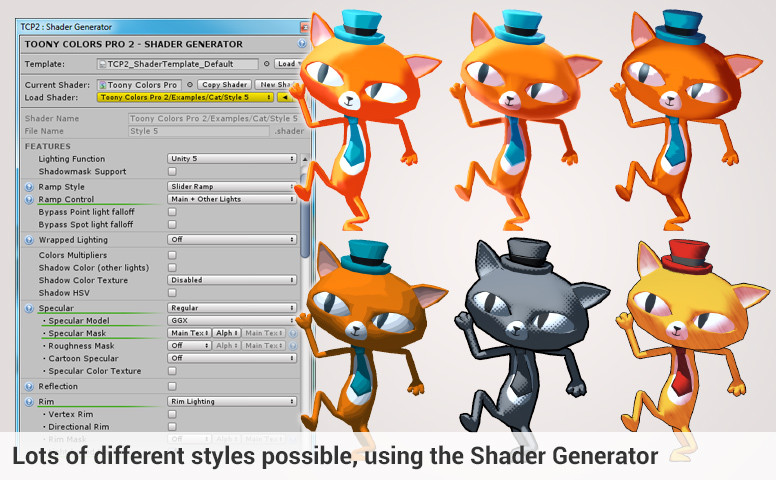Open Ramp Style dropdown showing Slider Ramp
776x480 pixels.
(232, 187)
